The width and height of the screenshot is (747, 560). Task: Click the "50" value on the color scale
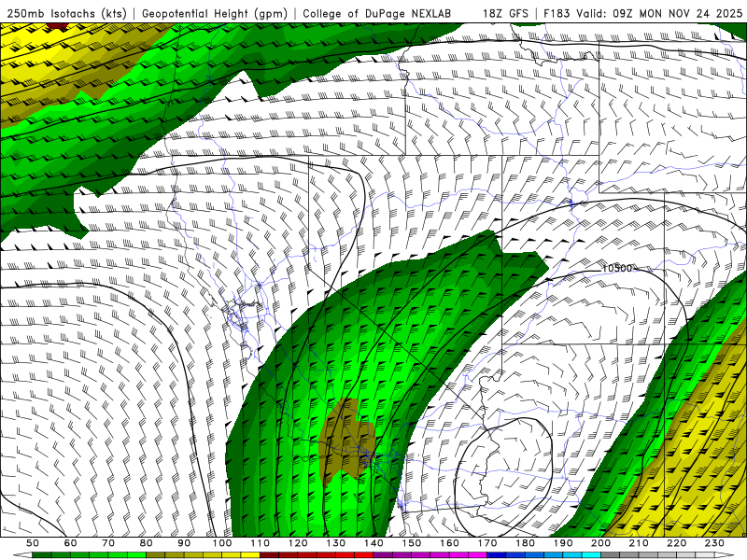click(x=33, y=543)
